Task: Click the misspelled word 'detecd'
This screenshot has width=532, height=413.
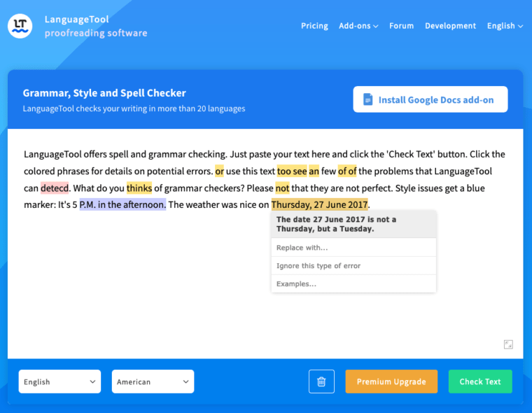Action: coord(55,188)
